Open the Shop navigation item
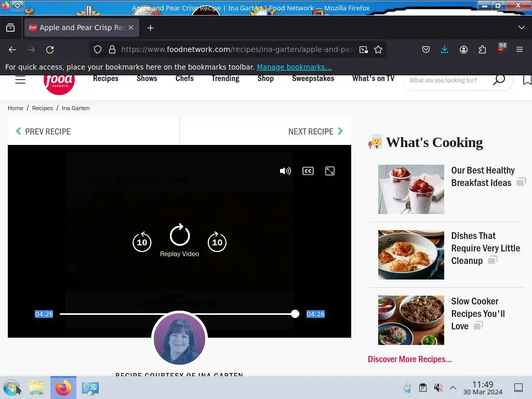 coord(265,78)
